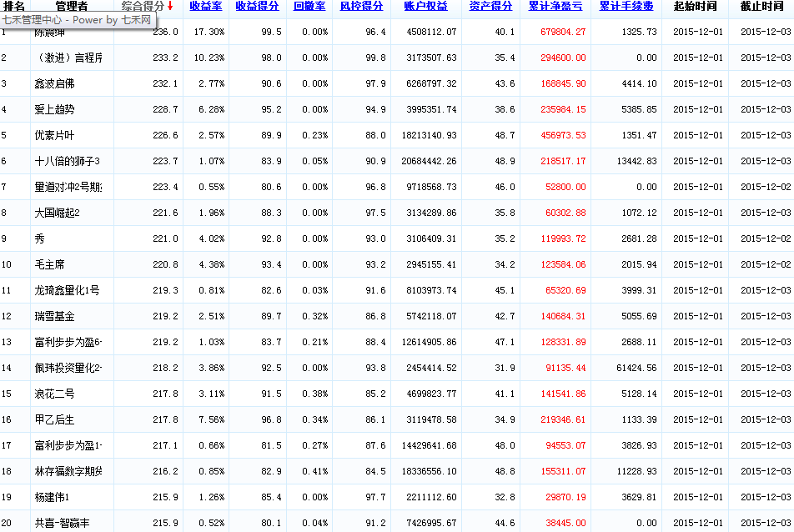Click end date 2015-12-02 for 毛主席
Image resolution: width=794 pixels, height=532 pixels.
(766, 264)
